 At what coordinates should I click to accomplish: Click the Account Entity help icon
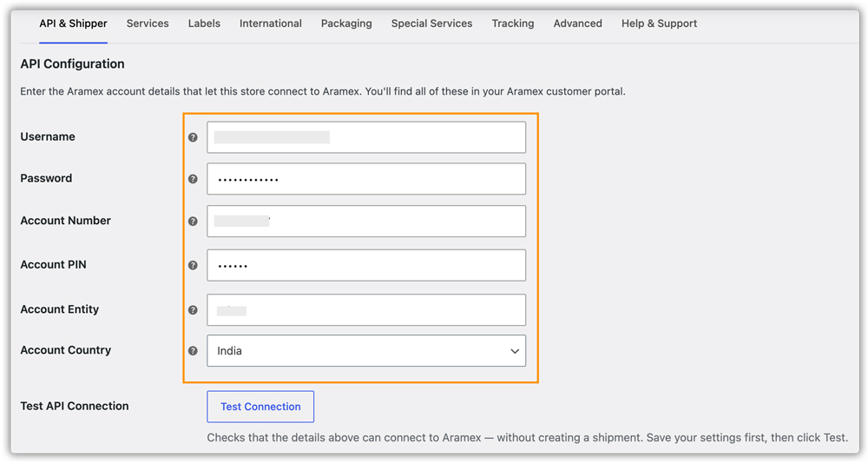pos(193,310)
